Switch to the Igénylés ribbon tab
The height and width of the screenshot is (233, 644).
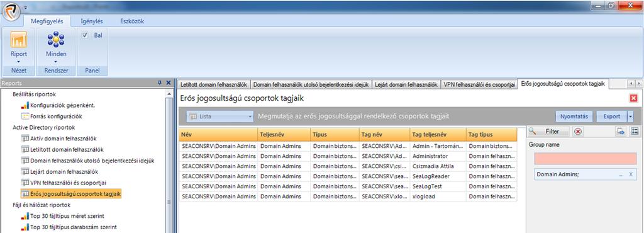click(92, 21)
